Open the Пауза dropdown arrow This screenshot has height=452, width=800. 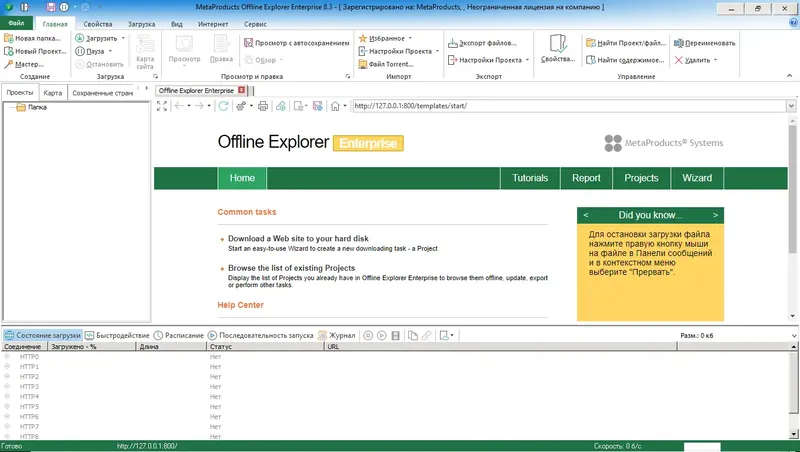tap(110, 51)
